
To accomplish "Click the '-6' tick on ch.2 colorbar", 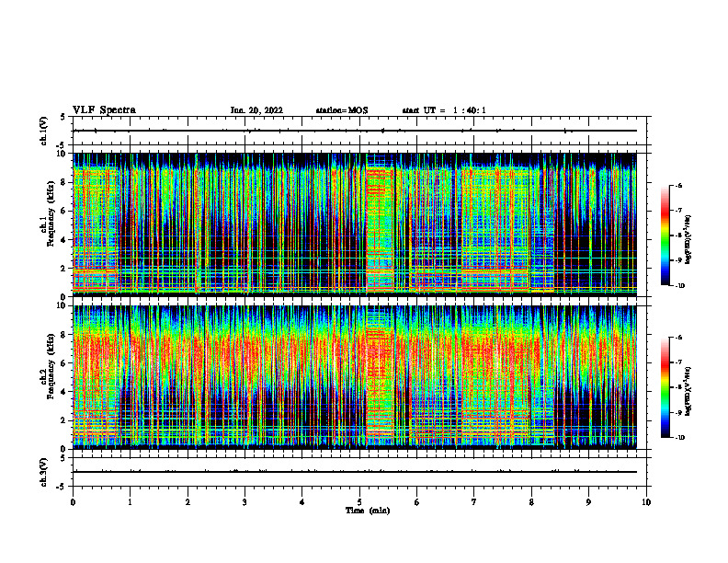I will pyautogui.click(x=679, y=338).
